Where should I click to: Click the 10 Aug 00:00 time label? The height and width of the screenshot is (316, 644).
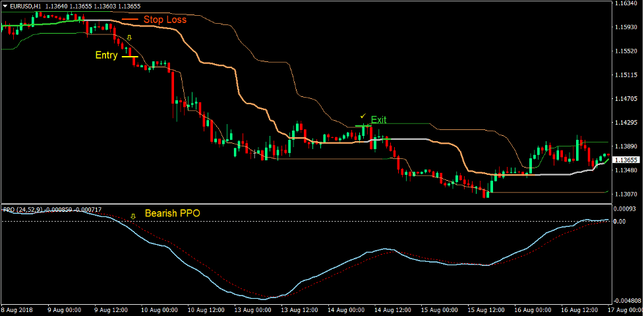(160, 309)
